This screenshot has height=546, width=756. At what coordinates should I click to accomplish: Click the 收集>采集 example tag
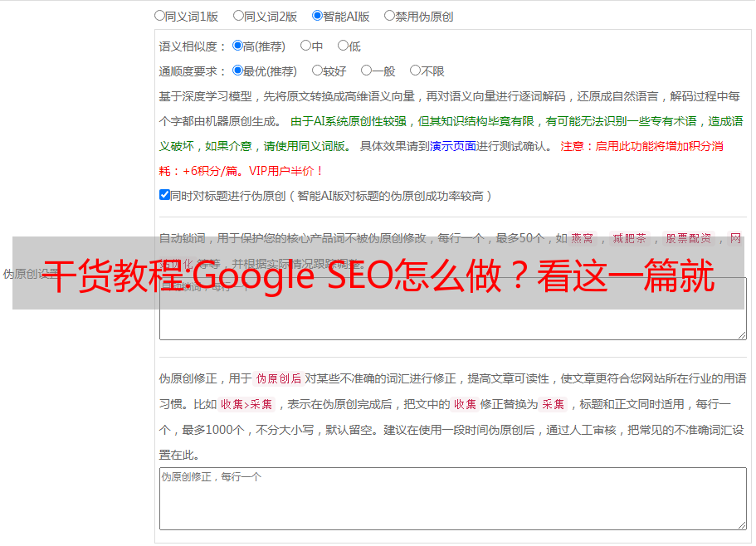tap(246, 404)
